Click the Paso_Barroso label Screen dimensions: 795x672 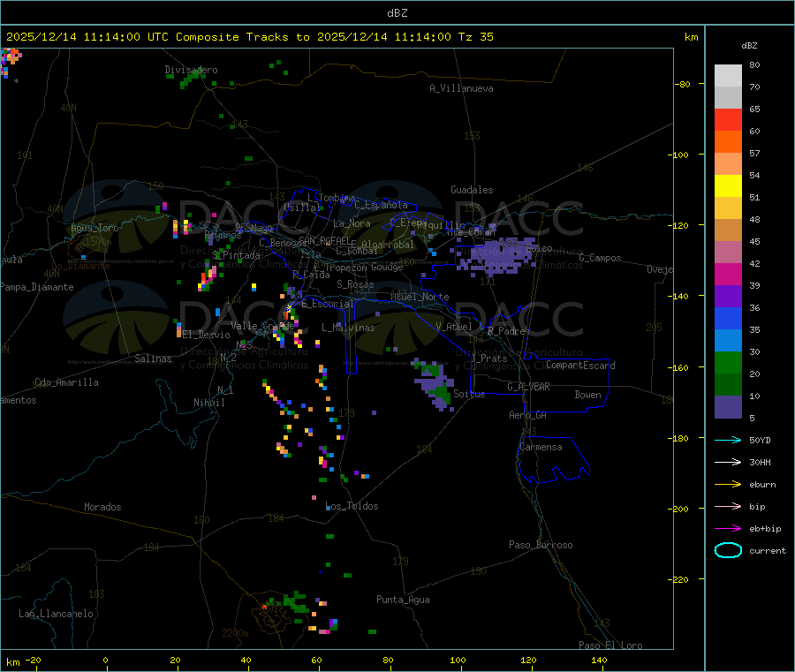click(x=541, y=545)
